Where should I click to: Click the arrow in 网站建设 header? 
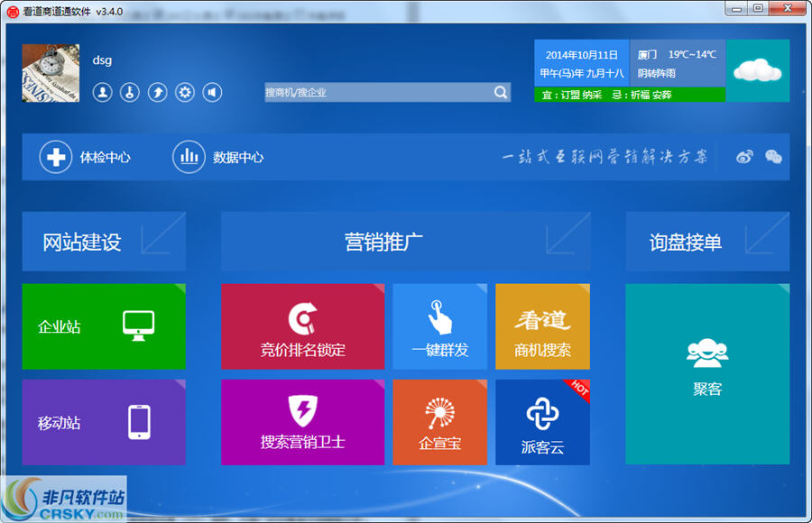tap(162, 234)
